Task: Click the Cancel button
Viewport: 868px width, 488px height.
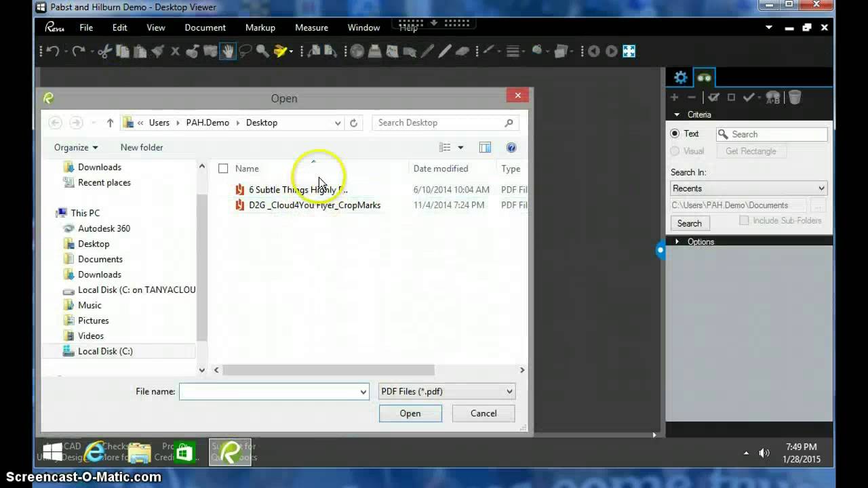Action: tap(484, 413)
